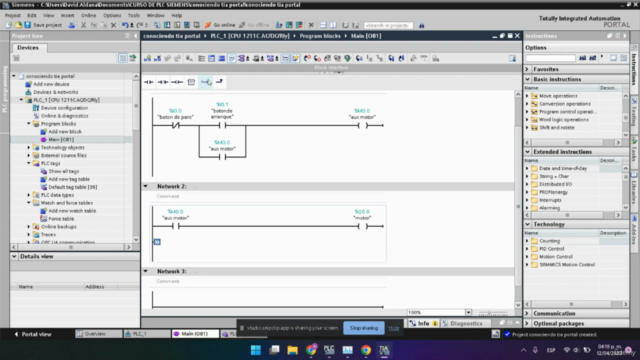Select Show all tags tree item
This screenshot has width=640, height=360.
click(x=64, y=171)
